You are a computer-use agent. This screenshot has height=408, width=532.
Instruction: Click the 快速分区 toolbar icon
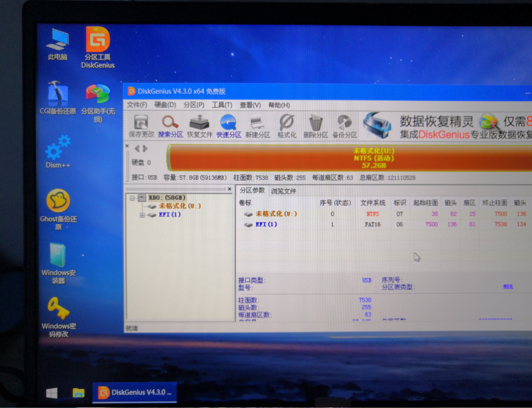tap(229, 126)
